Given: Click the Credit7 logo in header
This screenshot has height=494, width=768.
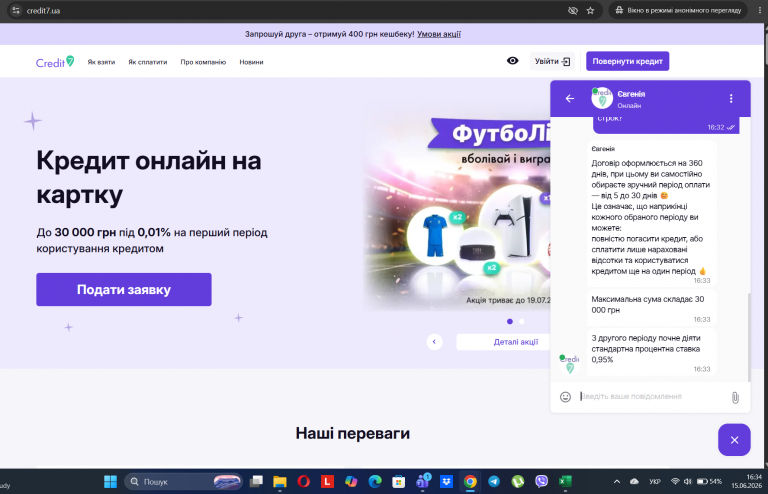Looking at the screenshot, I should (x=55, y=62).
